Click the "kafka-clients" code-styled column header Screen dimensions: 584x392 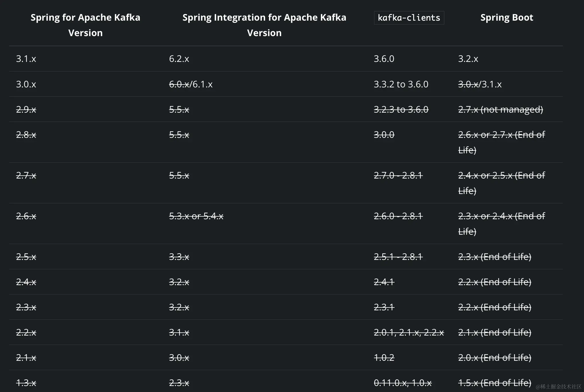click(409, 18)
